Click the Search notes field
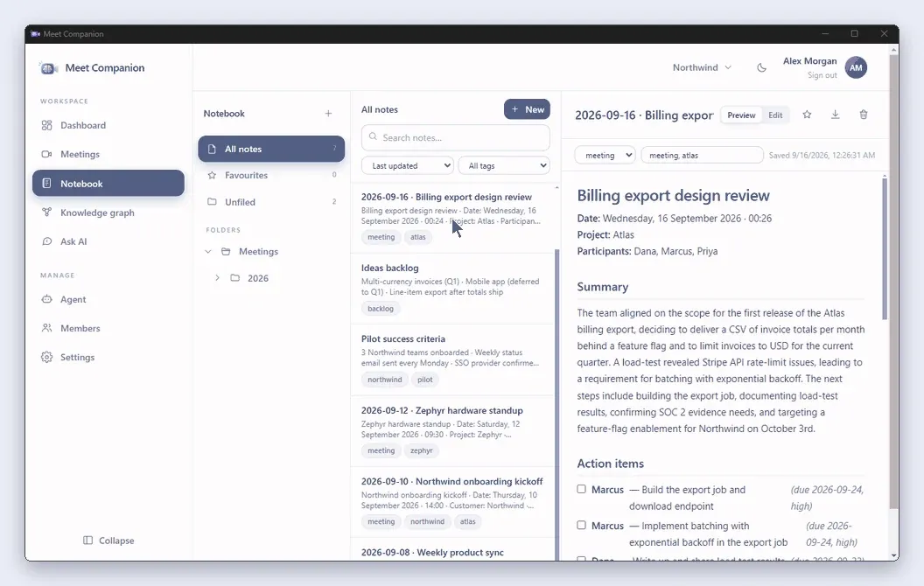This screenshot has width=924, height=586. point(456,137)
